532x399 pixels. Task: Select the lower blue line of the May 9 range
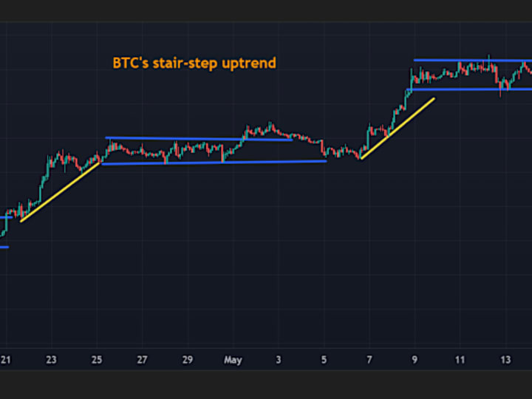[x=469, y=89]
